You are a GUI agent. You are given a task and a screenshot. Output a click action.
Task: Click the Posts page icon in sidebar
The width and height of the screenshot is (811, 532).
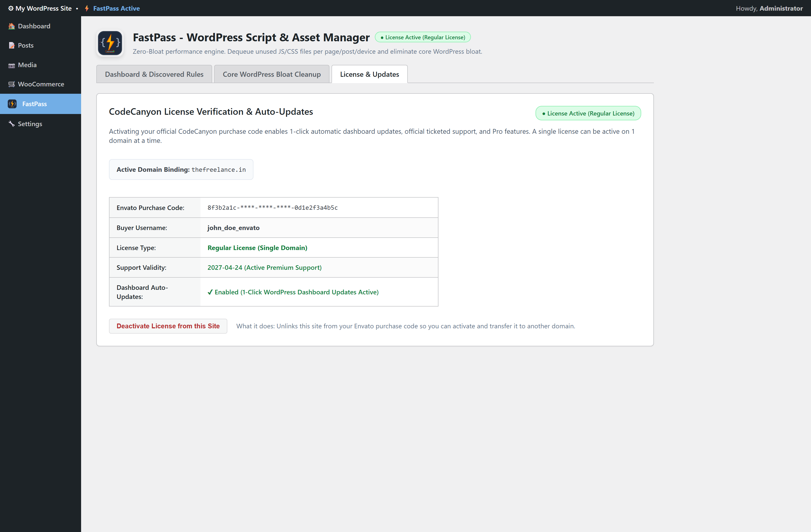click(12, 45)
